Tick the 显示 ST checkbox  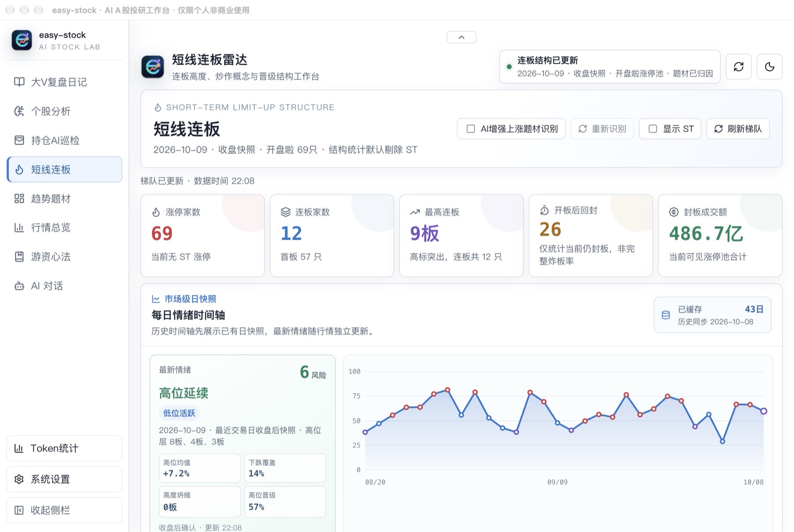coord(653,129)
